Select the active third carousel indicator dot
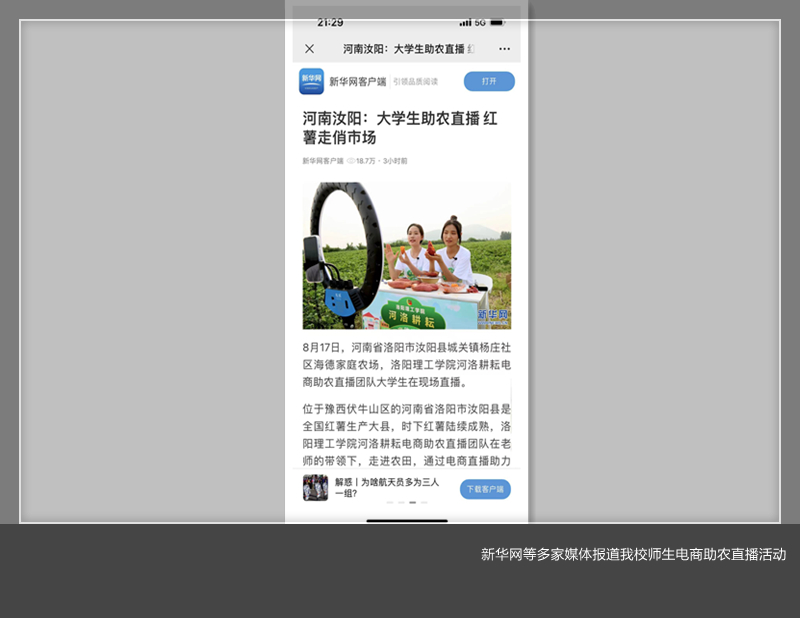The height and width of the screenshot is (618, 800). 412,502
